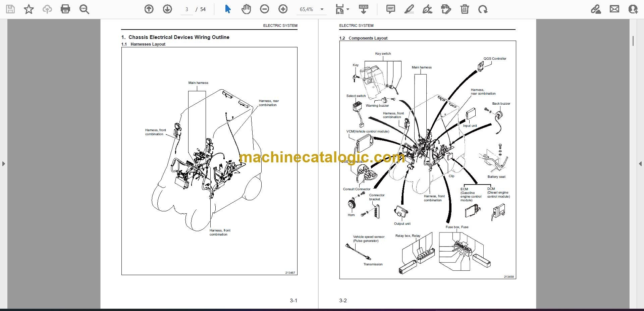
Task: Click the vertical scrollbar thumb
Action: coord(633,41)
